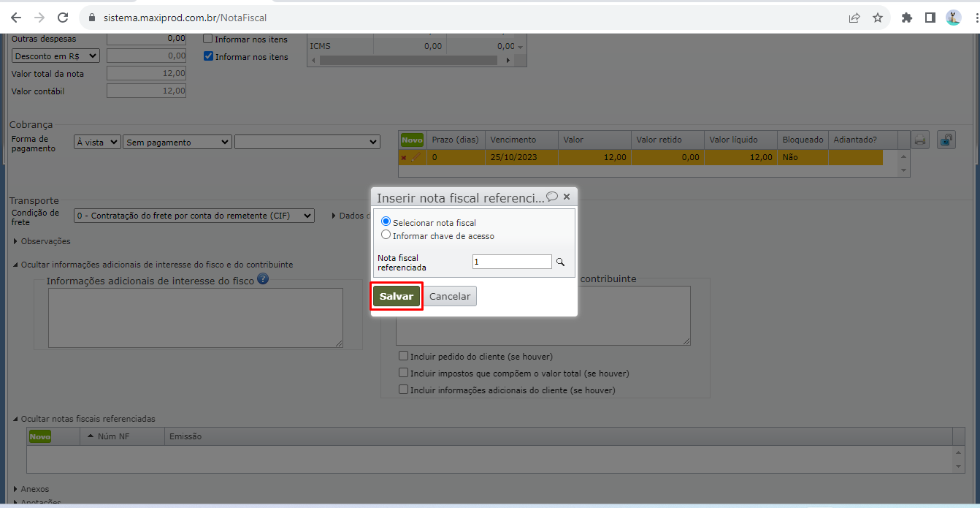Click the pencil edit icon on installment row

pos(416,157)
